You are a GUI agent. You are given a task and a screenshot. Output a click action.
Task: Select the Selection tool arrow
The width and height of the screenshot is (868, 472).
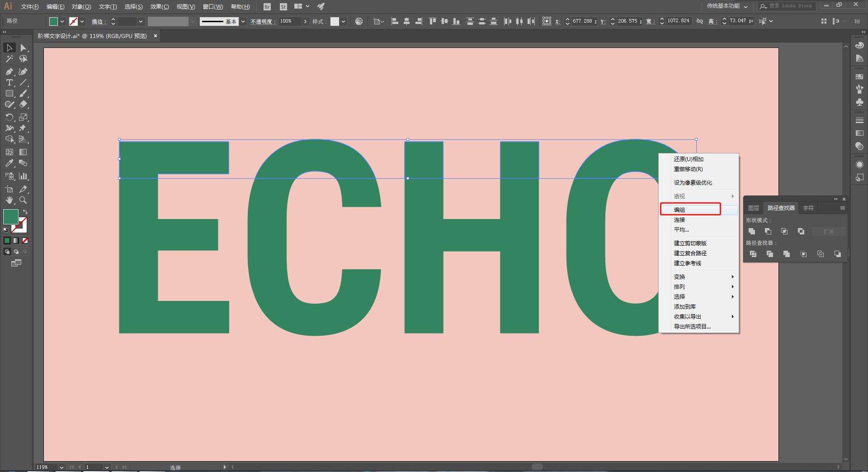pos(9,48)
